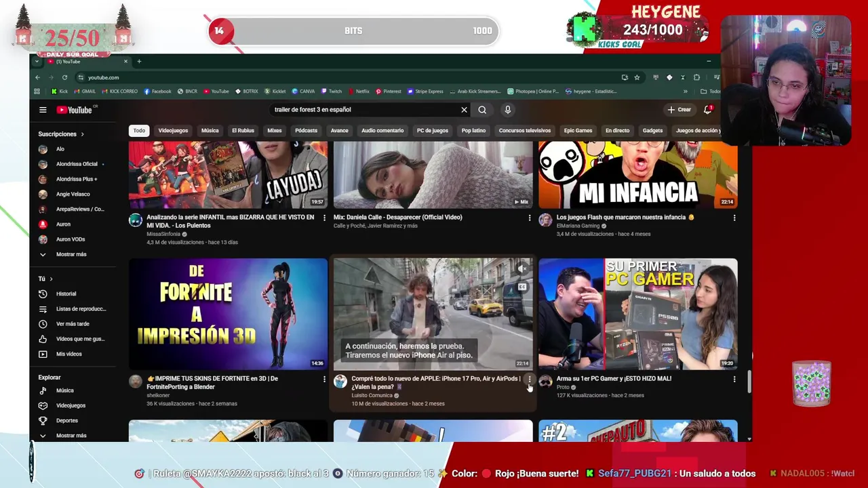Expand subscriptions with Mostrar más
The width and height of the screenshot is (868, 488).
pyautogui.click(x=71, y=254)
